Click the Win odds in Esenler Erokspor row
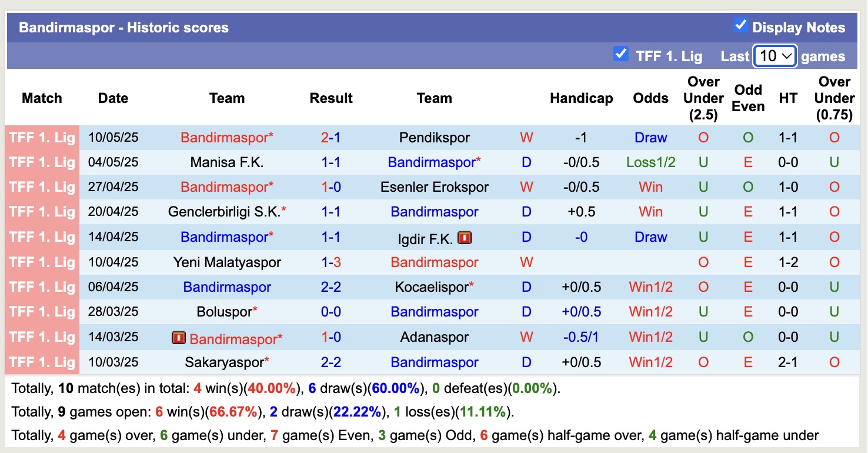Viewport: 868px width, 453px height. (650, 187)
